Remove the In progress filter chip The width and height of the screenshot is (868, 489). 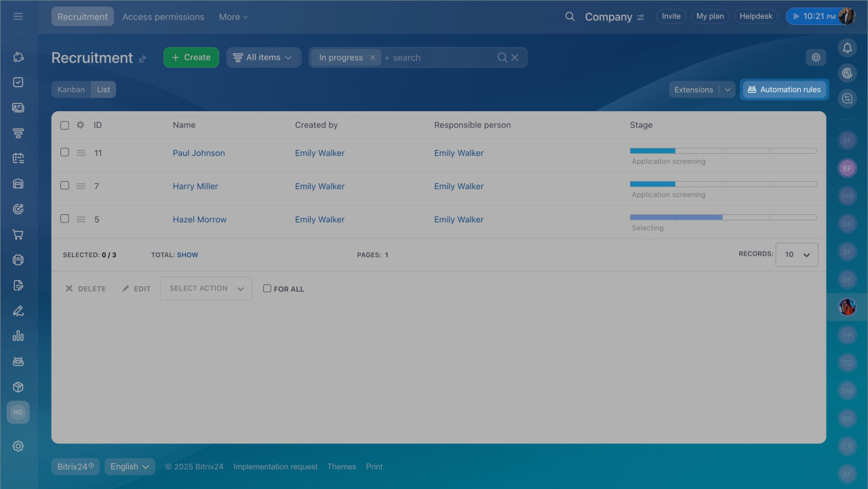[372, 58]
